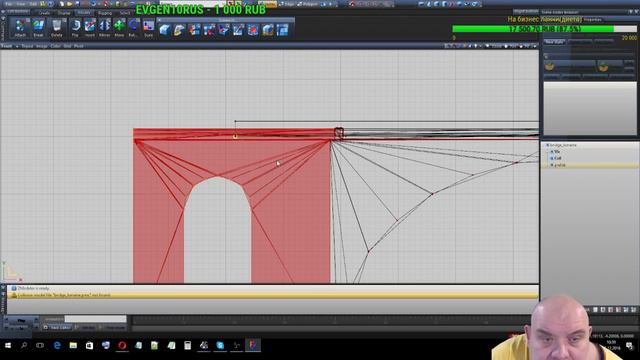Open the viewport Color menu
Viewport: 640px width, 360px height.
click(x=56, y=46)
